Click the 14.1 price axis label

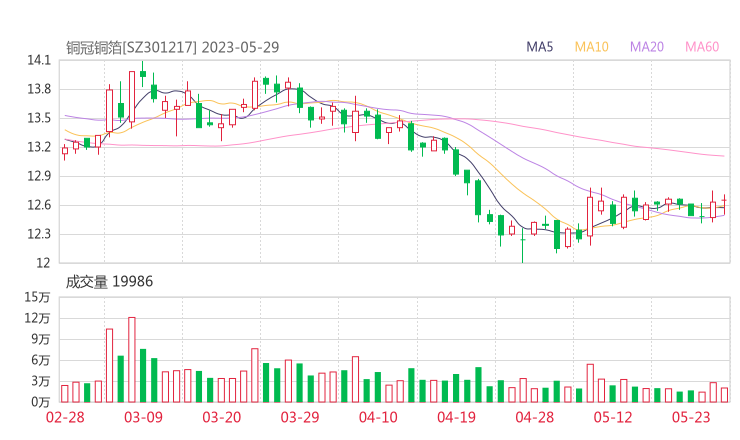point(39,60)
